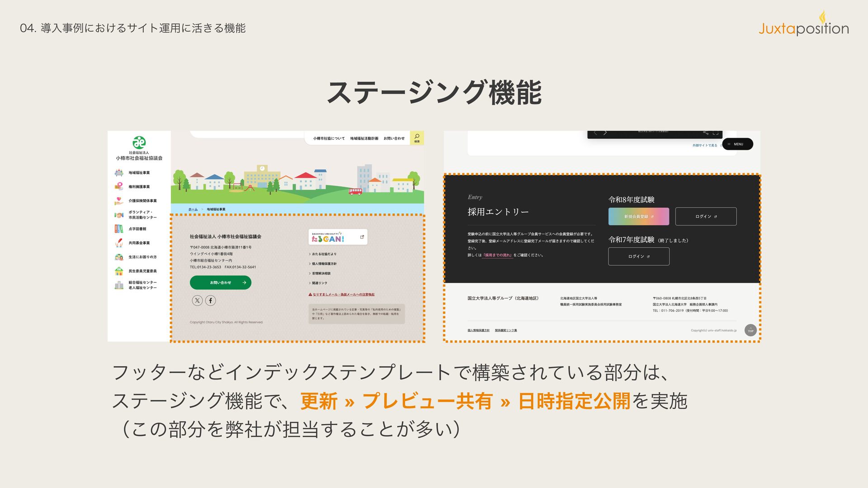Screen dimensions: 868x488
Task: Expand 関連リンク chevron link
Action: pos(319,283)
